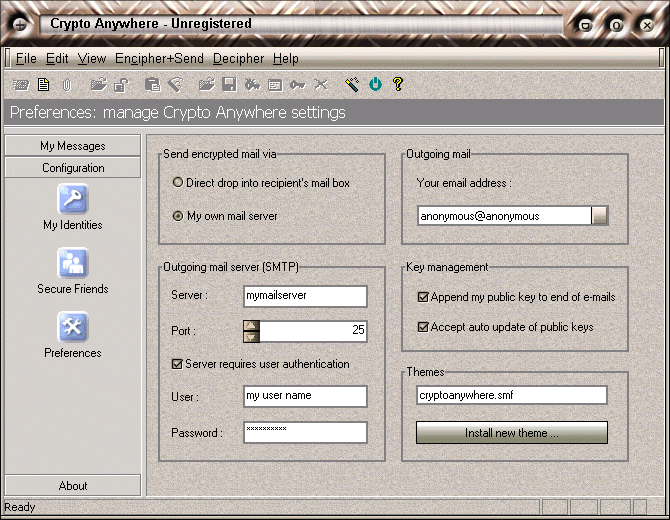Click the About sidebar button
670x520 pixels.
point(73,485)
